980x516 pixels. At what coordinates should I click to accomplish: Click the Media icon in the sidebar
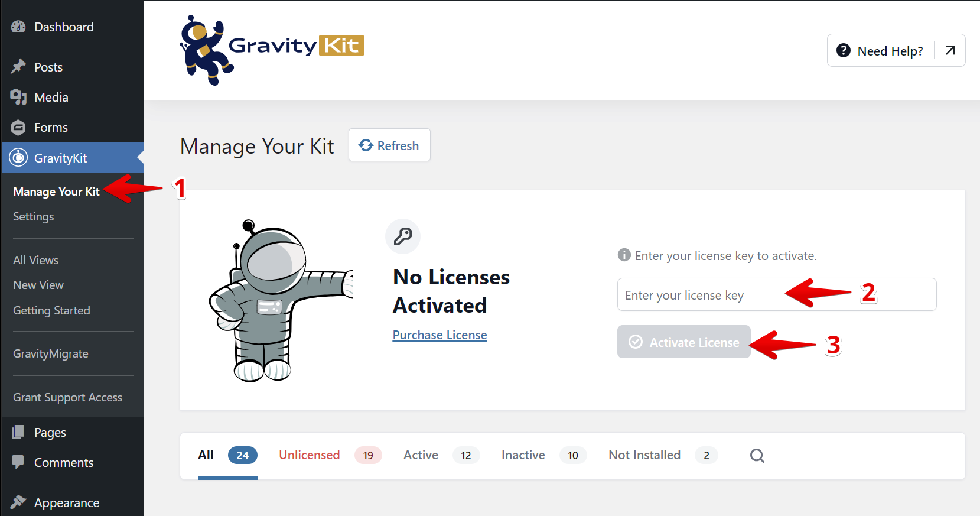pyautogui.click(x=18, y=97)
